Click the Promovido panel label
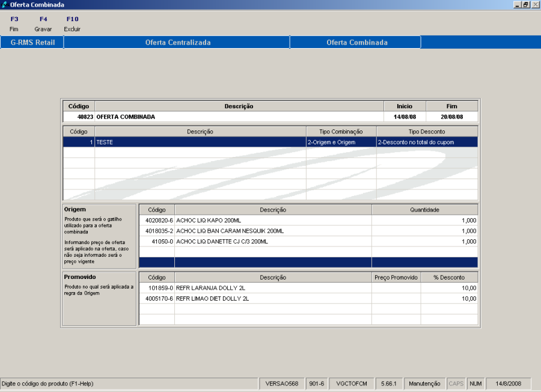Viewport: 541px width, 392px height. click(x=80, y=277)
